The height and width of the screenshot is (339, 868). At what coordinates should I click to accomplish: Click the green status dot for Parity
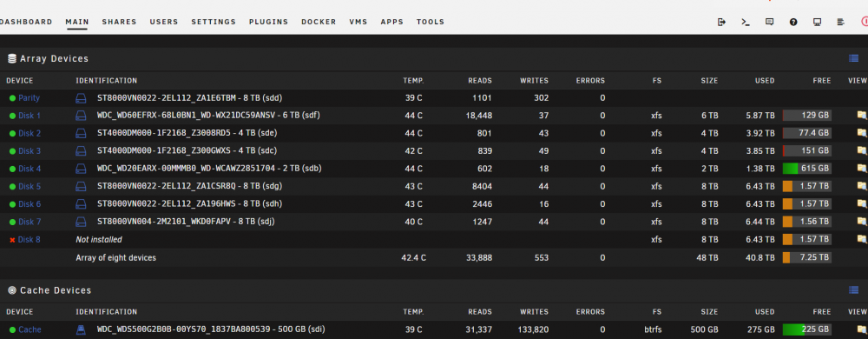pos(12,98)
